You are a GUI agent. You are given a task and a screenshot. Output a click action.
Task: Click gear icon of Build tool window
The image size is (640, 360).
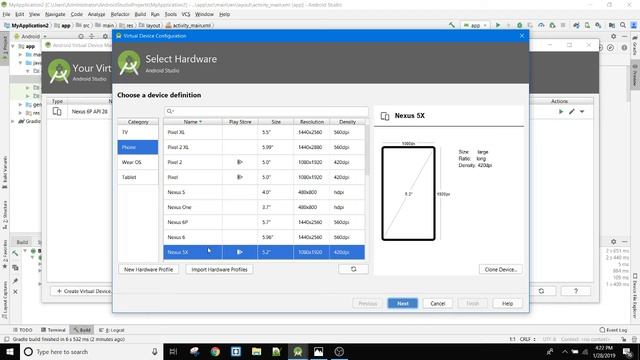click(x=613, y=242)
